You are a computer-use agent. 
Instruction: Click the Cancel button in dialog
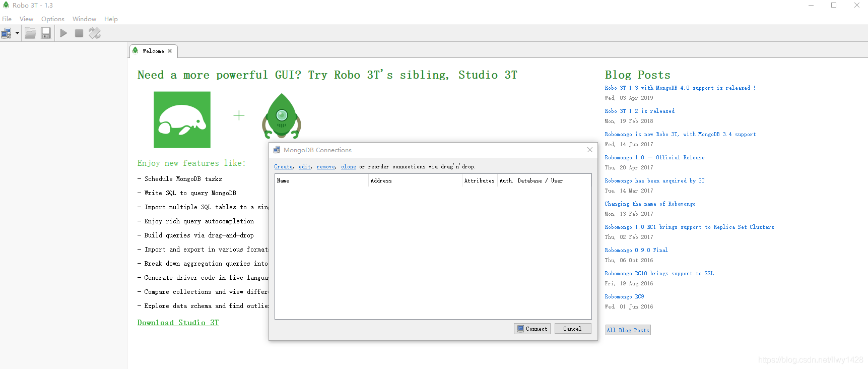click(573, 329)
